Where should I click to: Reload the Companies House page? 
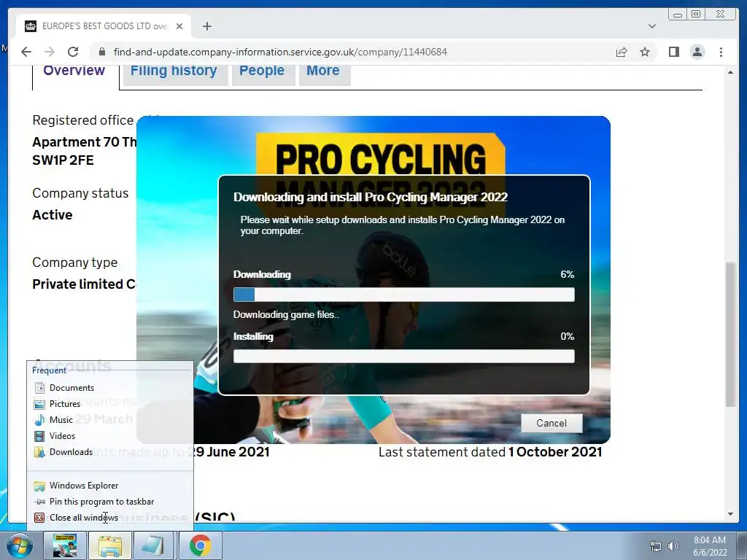pyautogui.click(x=73, y=52)
